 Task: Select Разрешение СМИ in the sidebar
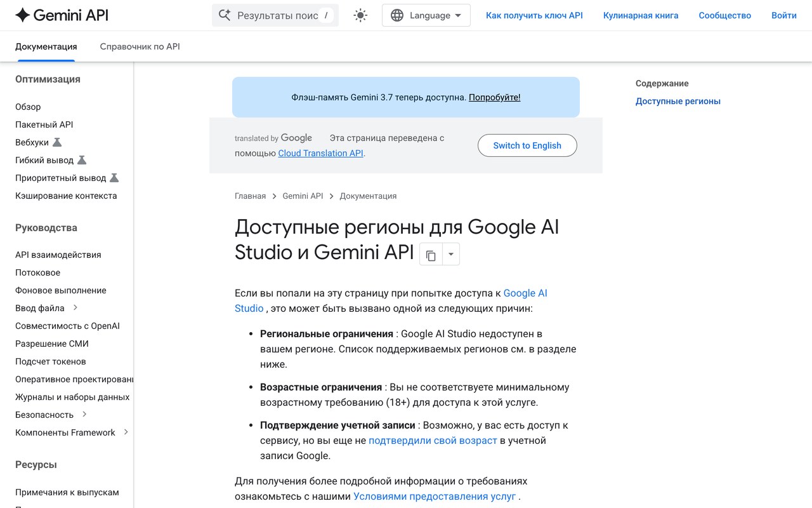(52, 344)
